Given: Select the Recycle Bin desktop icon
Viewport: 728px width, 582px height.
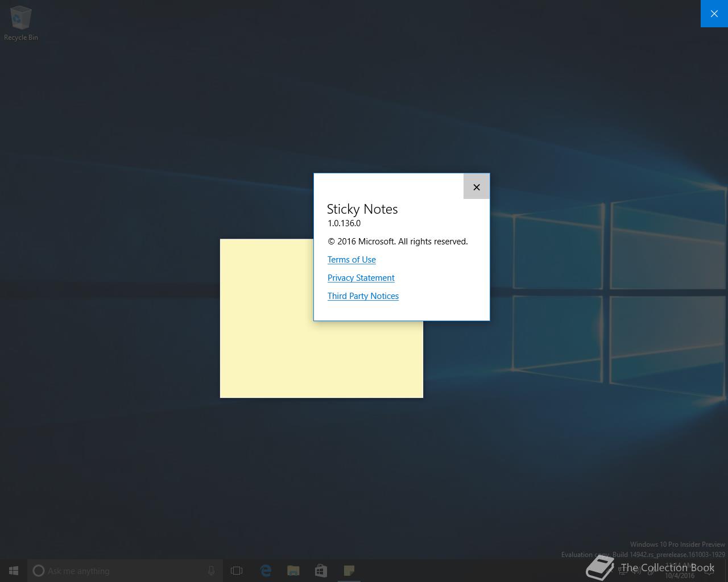Looking at the screenshot, I should coord(21,23).
